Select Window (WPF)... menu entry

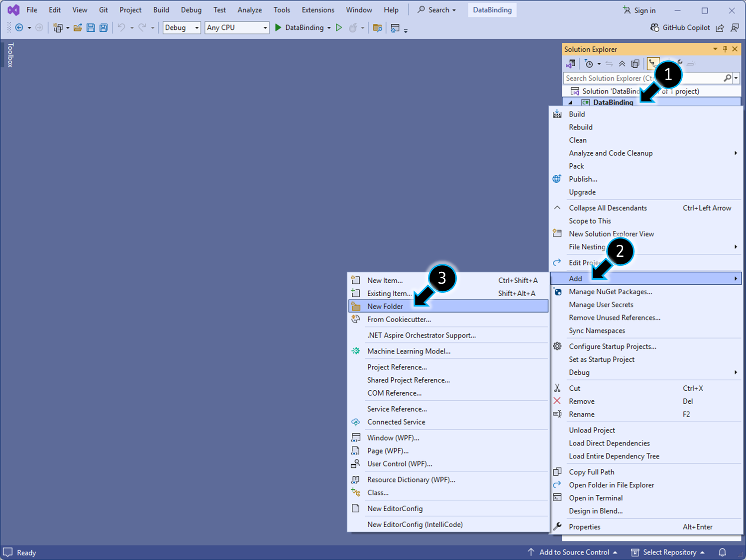coord(448,438)
